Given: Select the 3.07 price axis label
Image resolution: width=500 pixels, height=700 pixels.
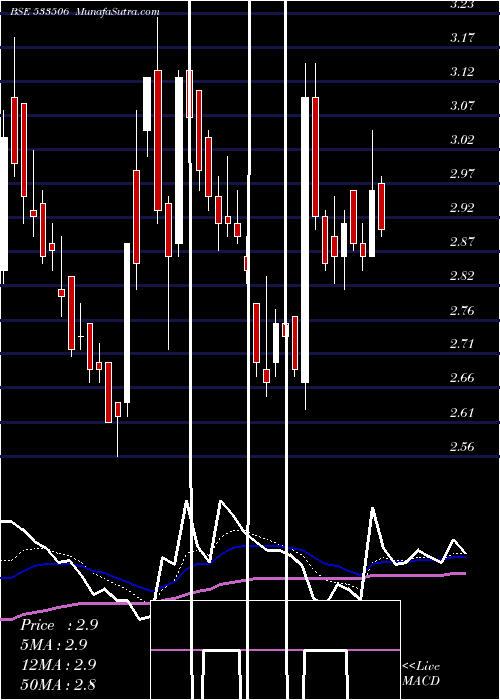Looking at the screenshot, I should pyautogui.click(x=462, y=106).
